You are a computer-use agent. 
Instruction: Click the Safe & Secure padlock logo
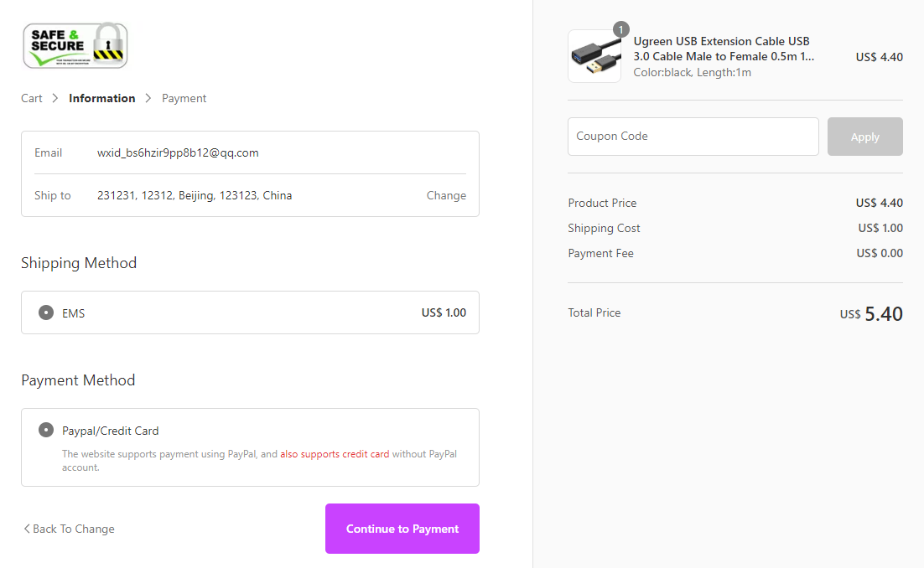tap(75, 45)
